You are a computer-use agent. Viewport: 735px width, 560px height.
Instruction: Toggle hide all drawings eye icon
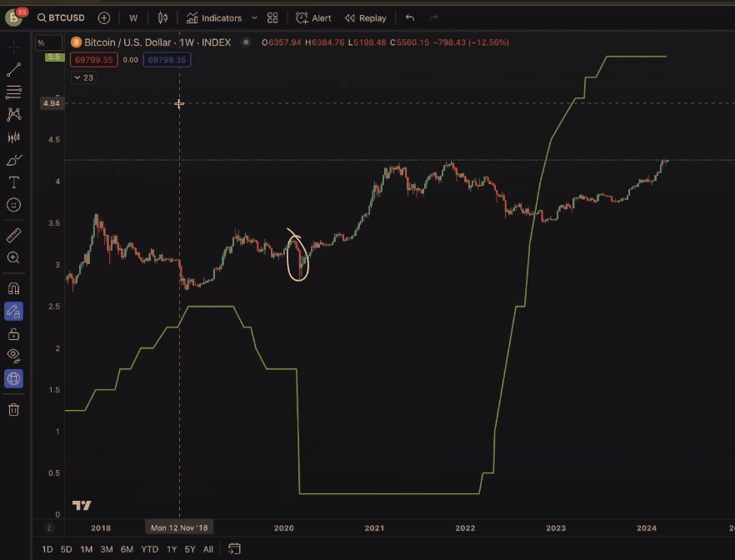13,356
